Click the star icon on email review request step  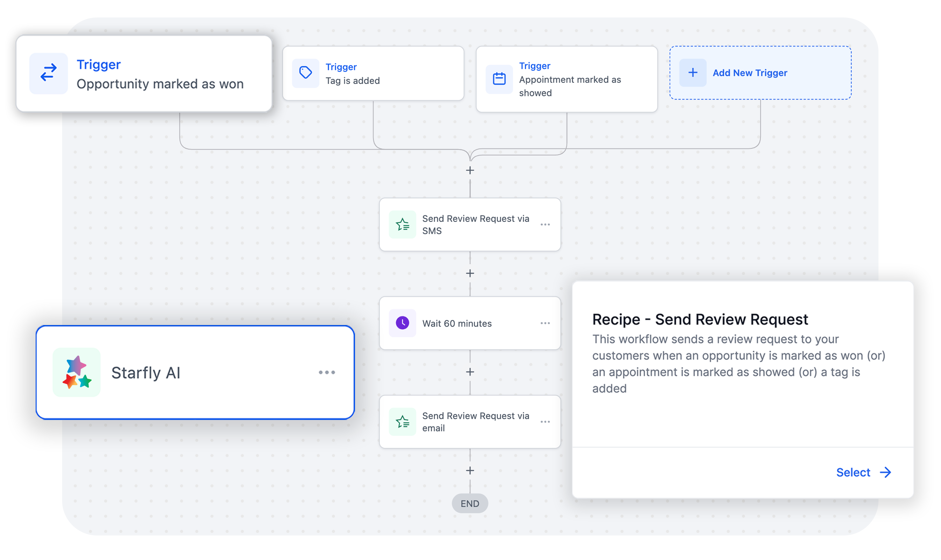(x=403, y=421)
